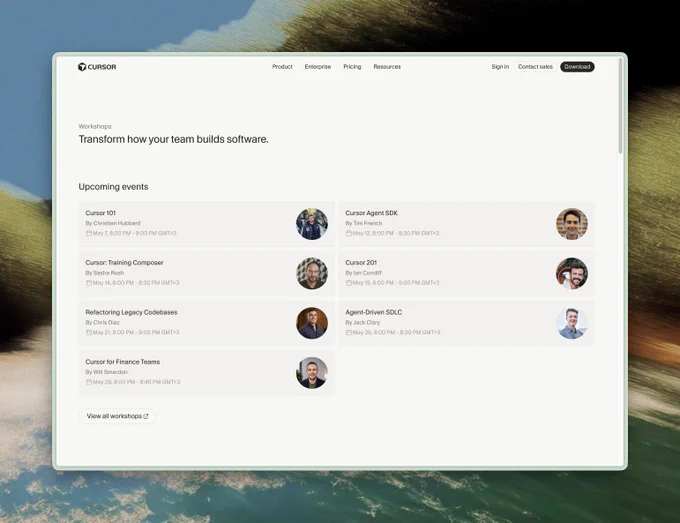Click the Sign in link
680x523 pixels.
pos(500,67)
